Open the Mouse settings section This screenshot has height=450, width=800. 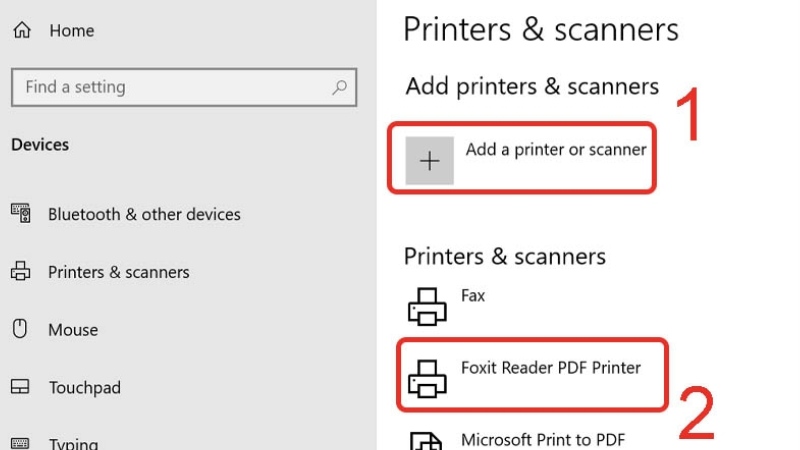73,330
